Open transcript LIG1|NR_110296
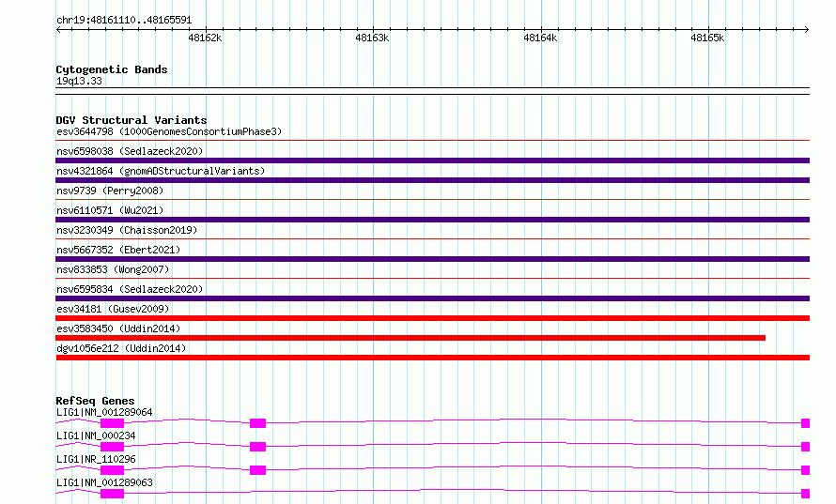Screen dimensions: 836x504 pyautogui.click(x=96, y=459)
